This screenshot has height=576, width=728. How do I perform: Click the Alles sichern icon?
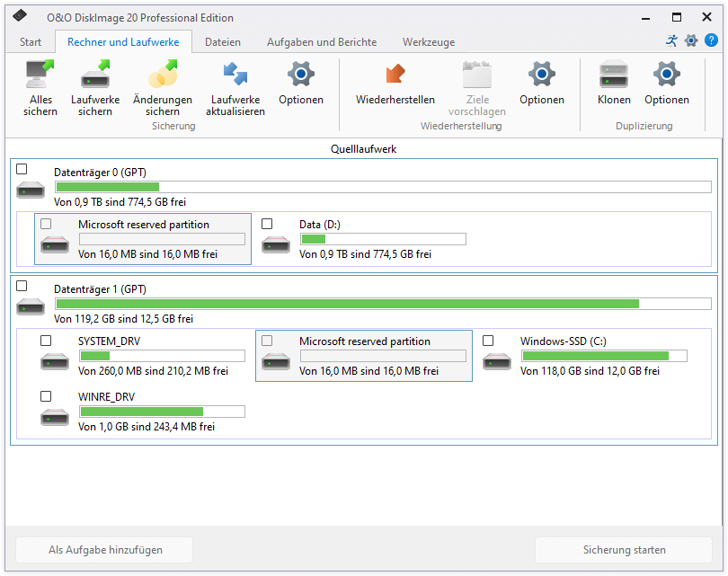click(40, 75)
